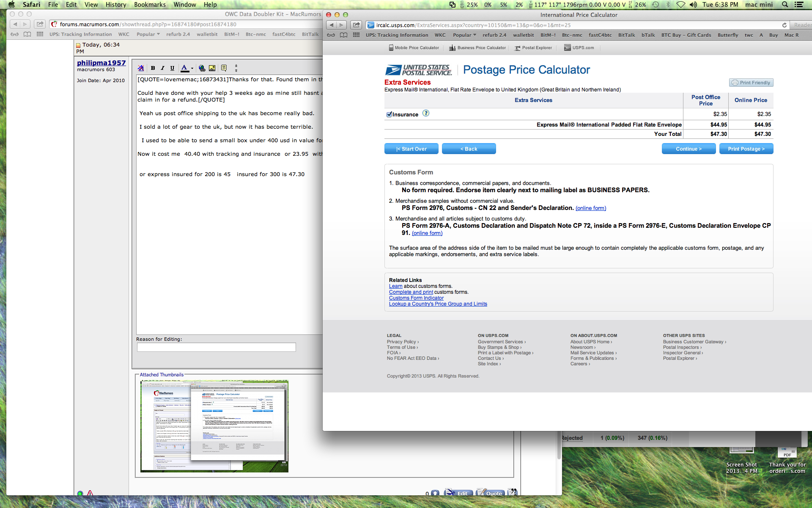Click the Spotlight search icon

click(x=785, y=5)
